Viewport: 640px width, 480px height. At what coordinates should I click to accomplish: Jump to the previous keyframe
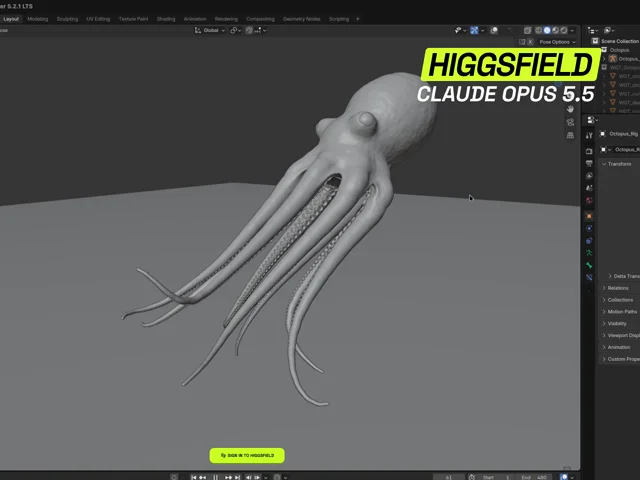pos(202,477)
